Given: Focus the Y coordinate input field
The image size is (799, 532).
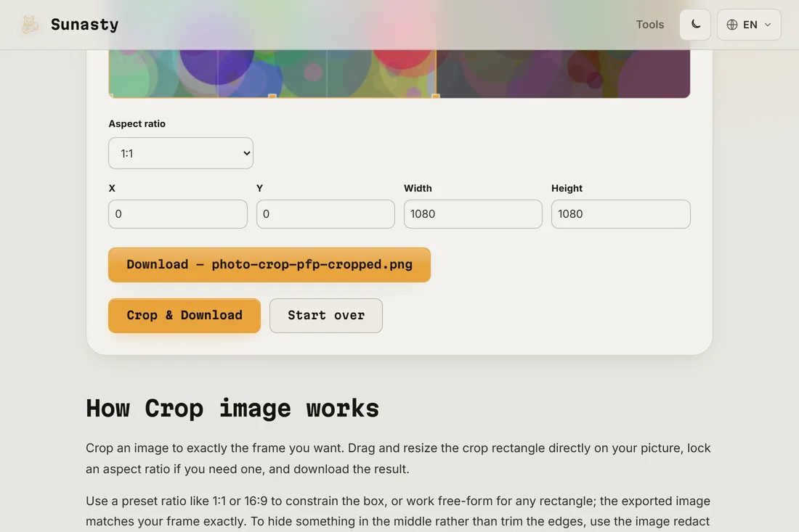Looking at the screenshot, I should click(x=325, y=214).
